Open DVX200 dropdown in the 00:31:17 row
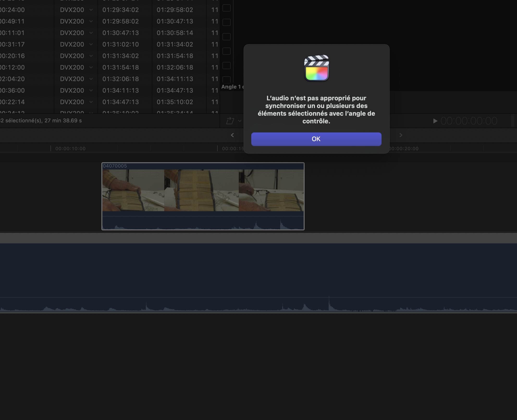 pyautogui.click(x=91, y=44)
